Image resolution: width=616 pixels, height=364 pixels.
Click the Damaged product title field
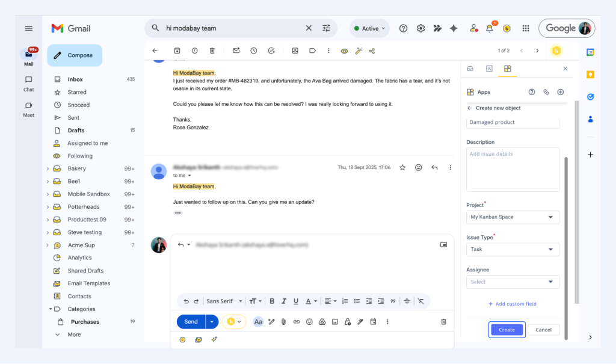(513, 122)
